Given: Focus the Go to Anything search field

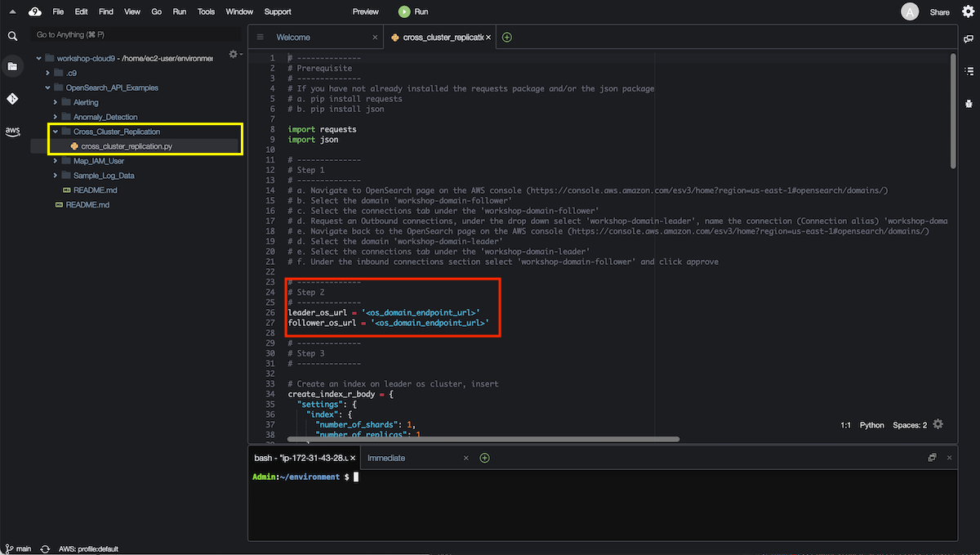Looking at the screenshot, I should [135, 35].
